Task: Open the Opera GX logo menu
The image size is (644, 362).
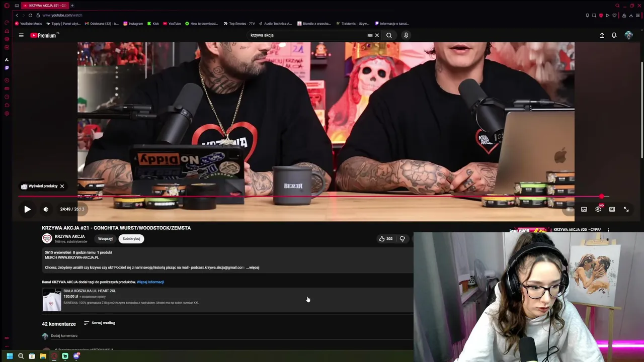Action: coord(7,6)
